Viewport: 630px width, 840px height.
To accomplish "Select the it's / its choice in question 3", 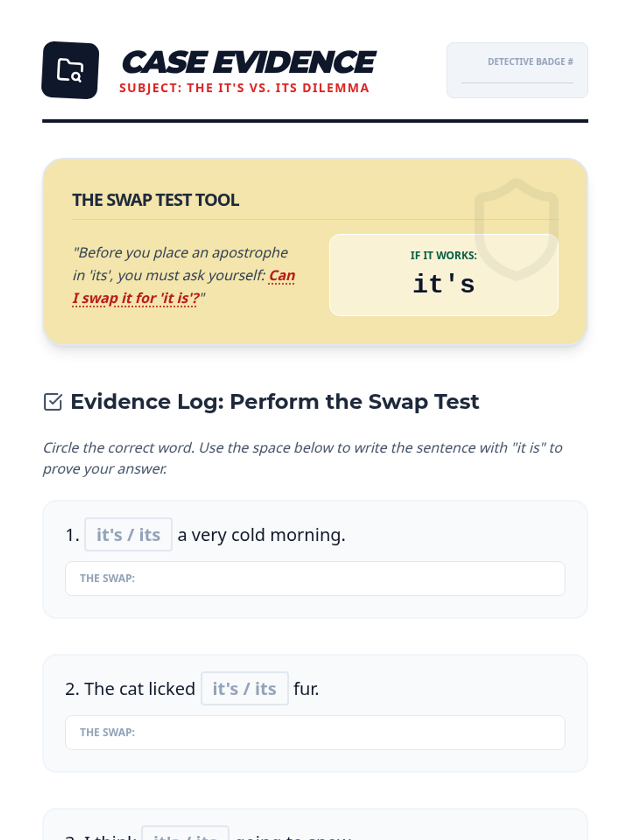I will pos(185,833).
